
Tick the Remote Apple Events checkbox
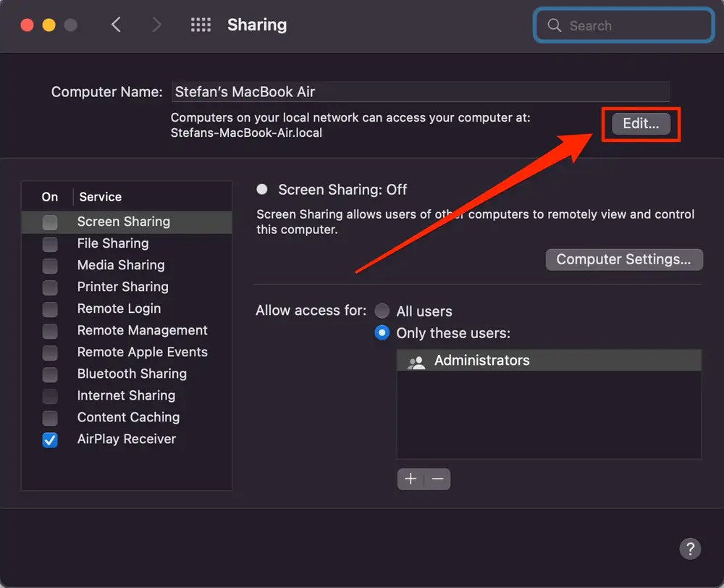pos(50,353)
